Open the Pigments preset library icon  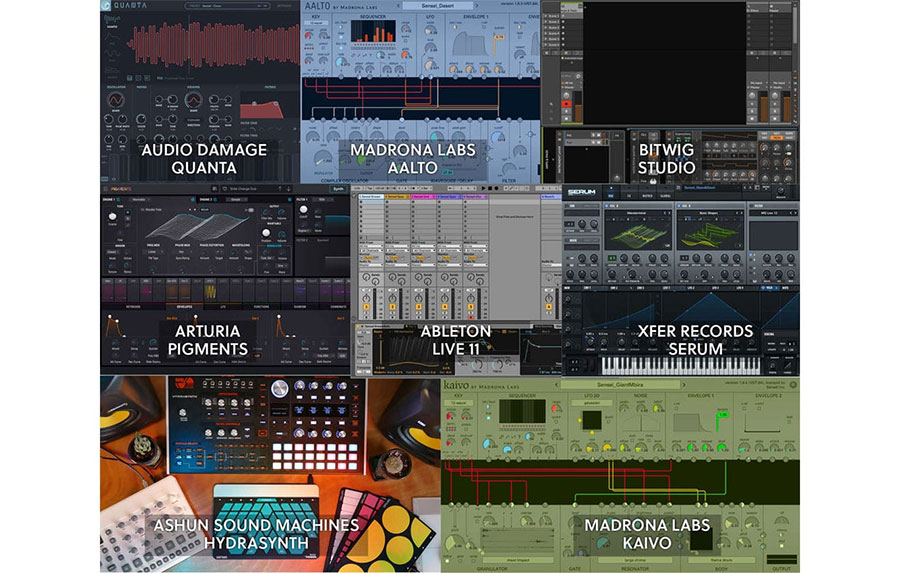coord(215,188)
